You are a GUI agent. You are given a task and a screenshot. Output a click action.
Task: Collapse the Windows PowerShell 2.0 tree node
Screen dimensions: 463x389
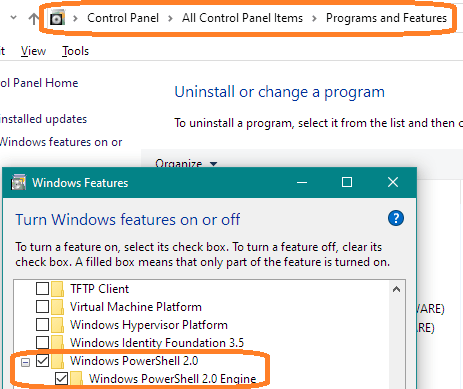[25, 362]
